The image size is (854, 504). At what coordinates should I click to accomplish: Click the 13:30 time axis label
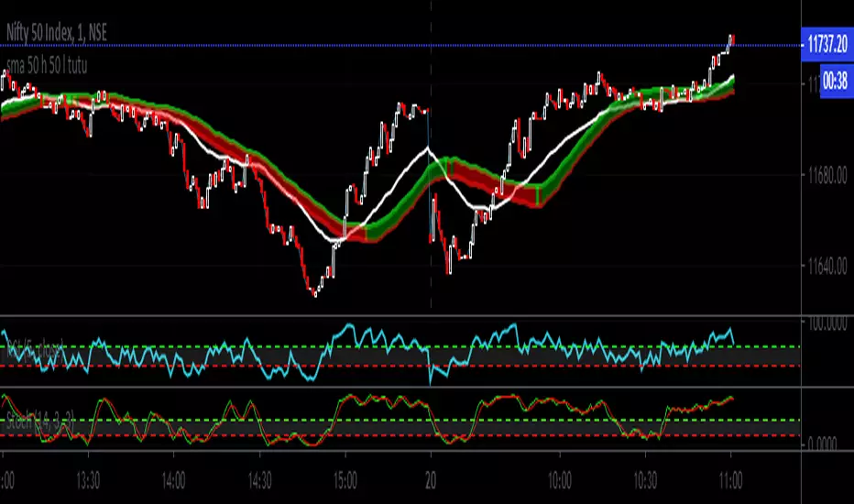(x=88, y=481)
